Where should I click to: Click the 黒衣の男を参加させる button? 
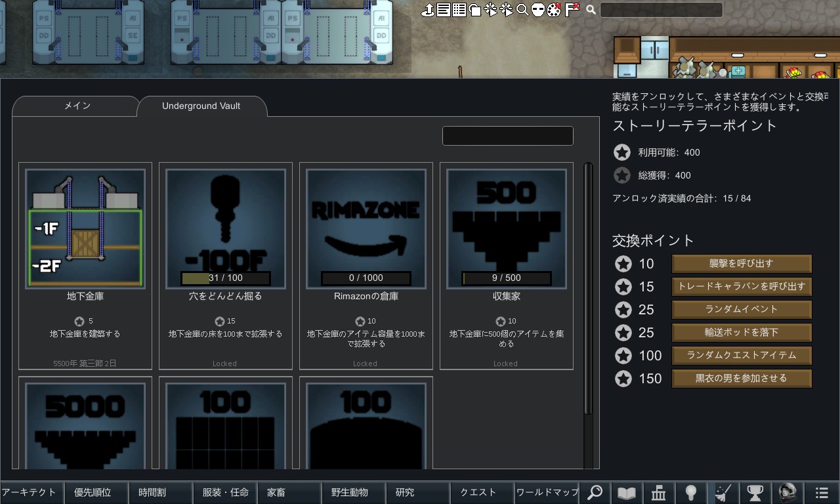[x=742, y=379]
